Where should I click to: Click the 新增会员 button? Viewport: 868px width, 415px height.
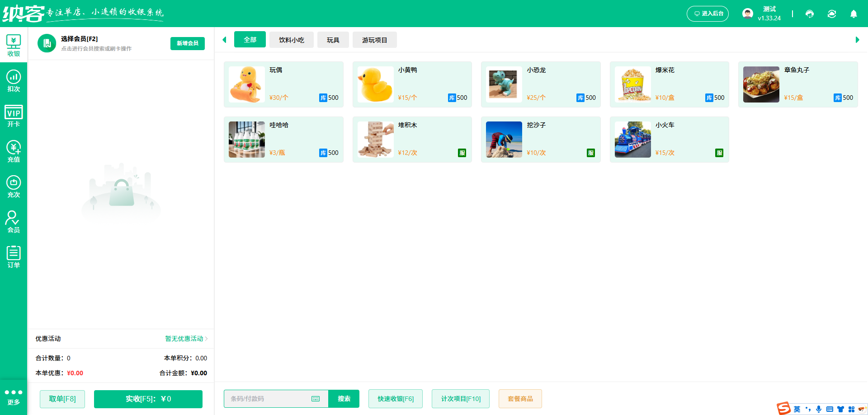[x=187, y=43]
